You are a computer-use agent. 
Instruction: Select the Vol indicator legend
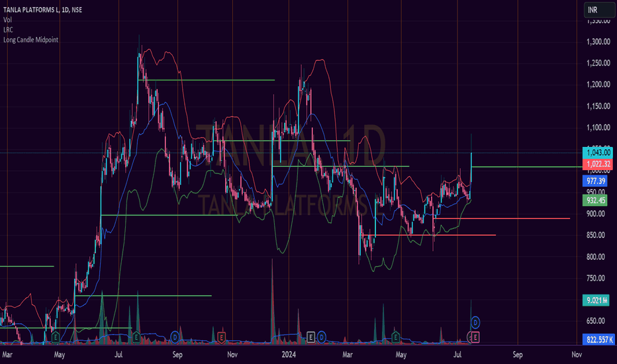[x=7, y=20]
